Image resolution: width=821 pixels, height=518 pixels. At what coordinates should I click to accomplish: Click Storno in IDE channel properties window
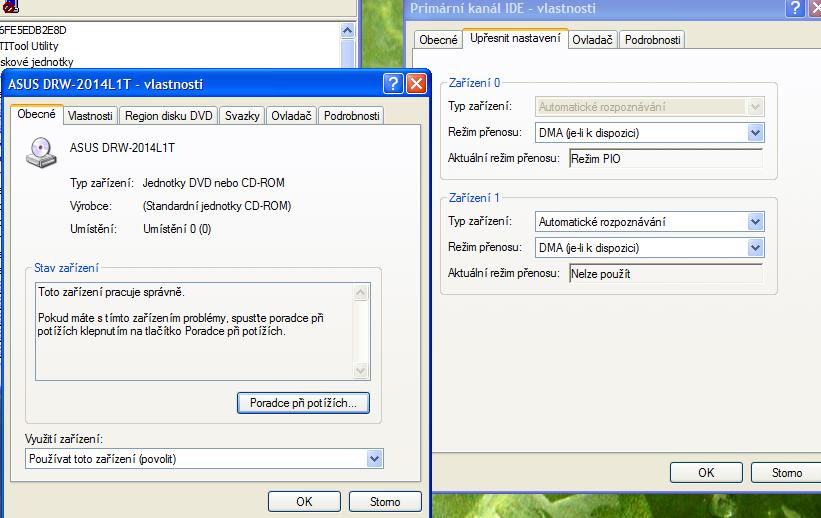pos(786,472)
